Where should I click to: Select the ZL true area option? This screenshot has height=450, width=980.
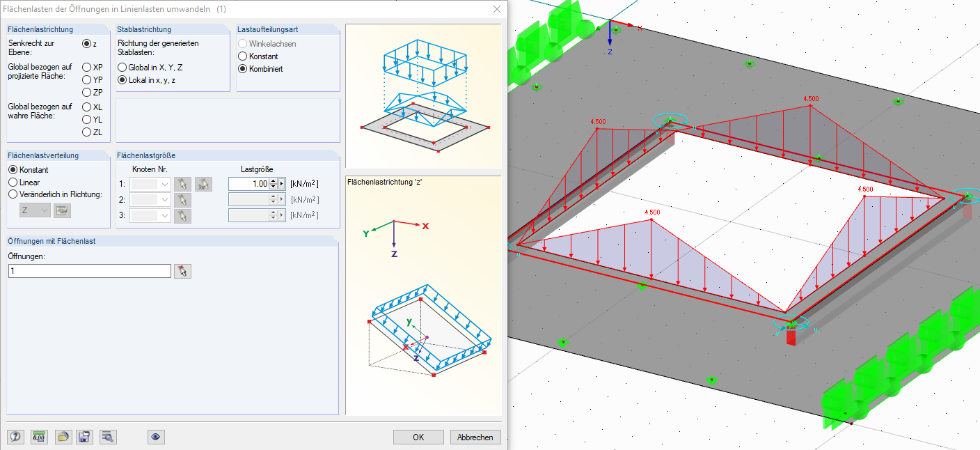click(87, 132)
